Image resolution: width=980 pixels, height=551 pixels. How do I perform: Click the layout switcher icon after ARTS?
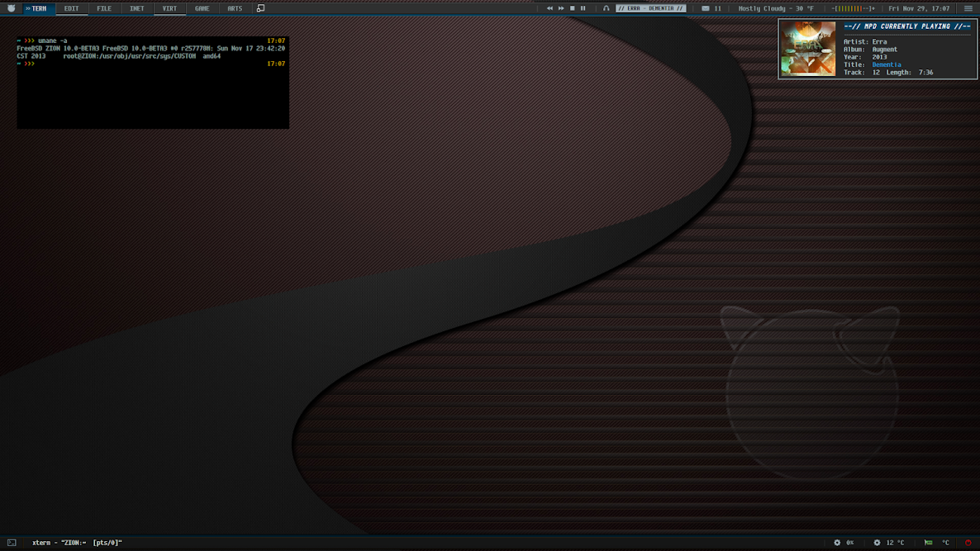tap(260, 8)
